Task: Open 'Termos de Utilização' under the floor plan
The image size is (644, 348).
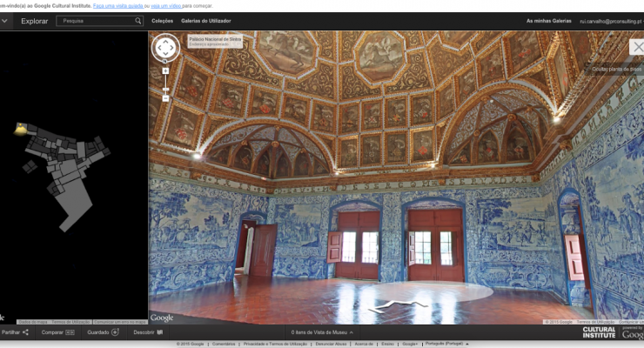Action: [x=70, y=322]
